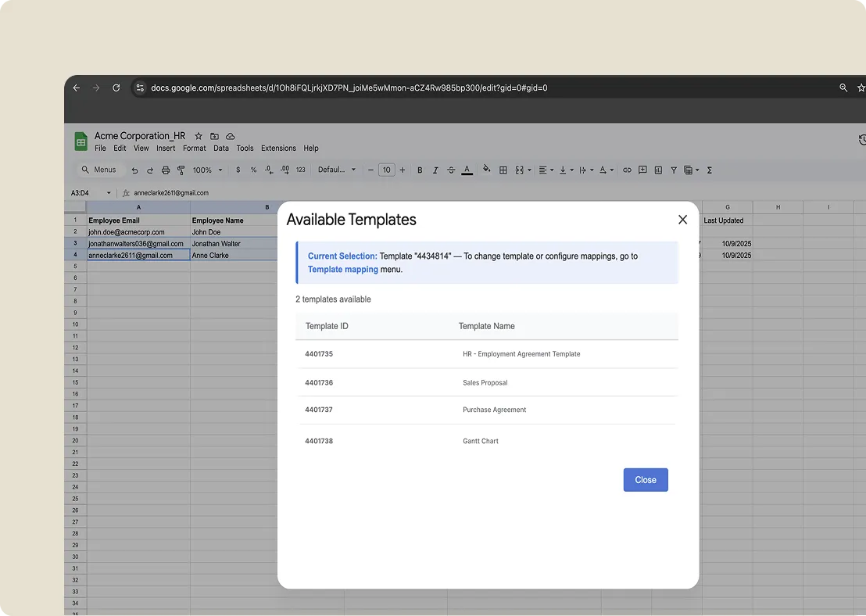Open the Default font dropdown
The image size is (866, 616).
(x=336, y=170)
